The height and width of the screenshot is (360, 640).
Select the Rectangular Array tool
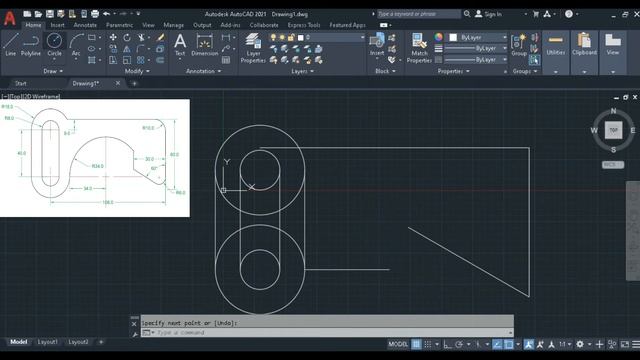[141, 60]
